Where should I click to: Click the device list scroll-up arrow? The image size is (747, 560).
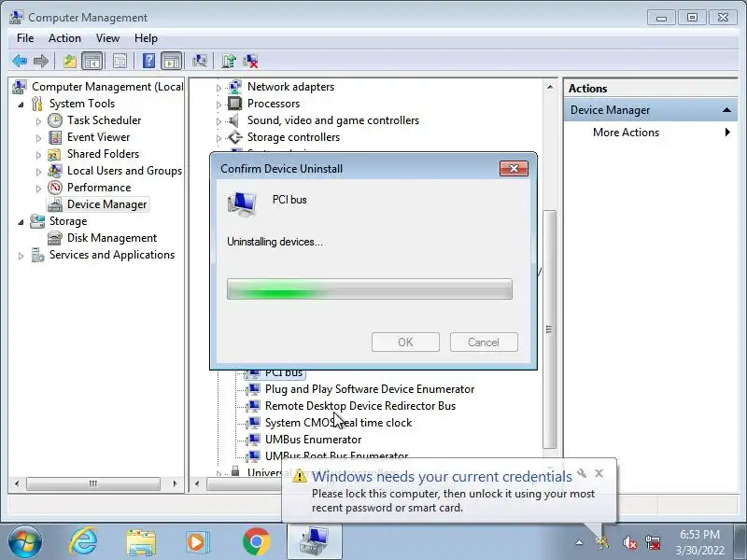pos(550,87)
